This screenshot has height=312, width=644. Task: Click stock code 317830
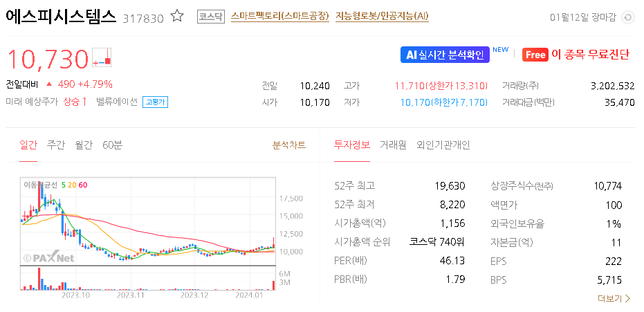tap(143, 19)
